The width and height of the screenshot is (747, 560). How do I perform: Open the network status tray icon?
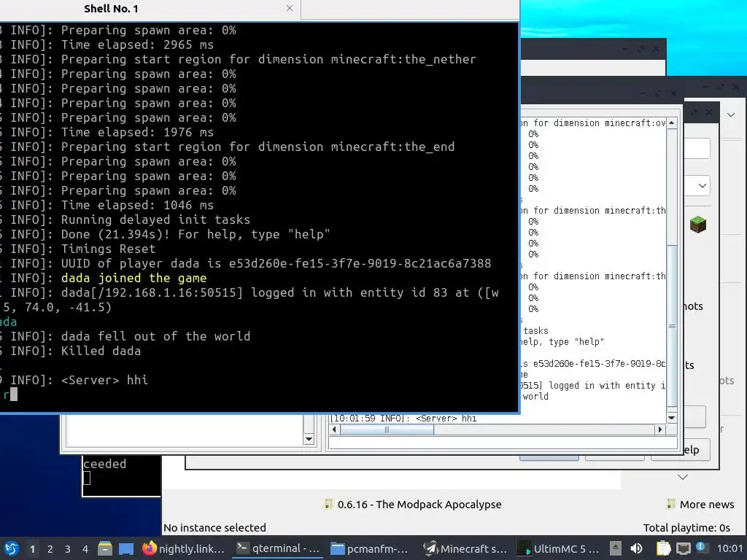(x=683, y=548)
